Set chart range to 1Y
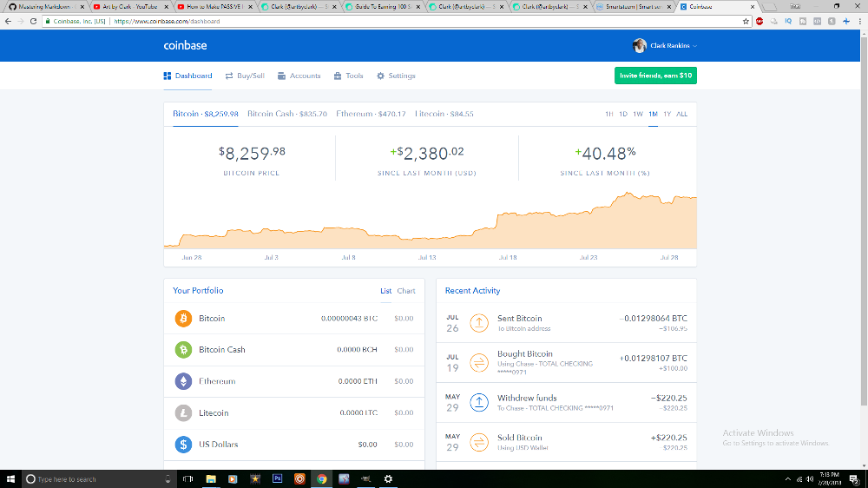Image resolution: width=868 pixels, height=488 pixels. 667,114
